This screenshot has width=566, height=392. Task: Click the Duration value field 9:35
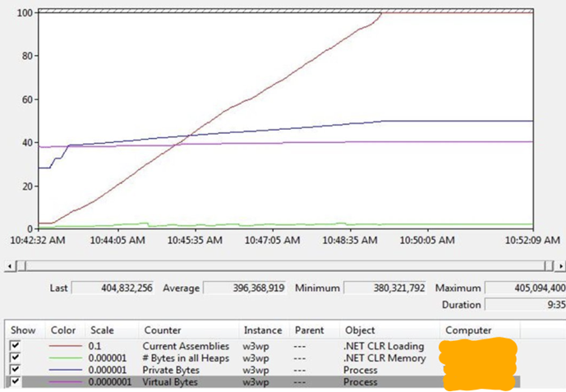click(x=525, y=304)
